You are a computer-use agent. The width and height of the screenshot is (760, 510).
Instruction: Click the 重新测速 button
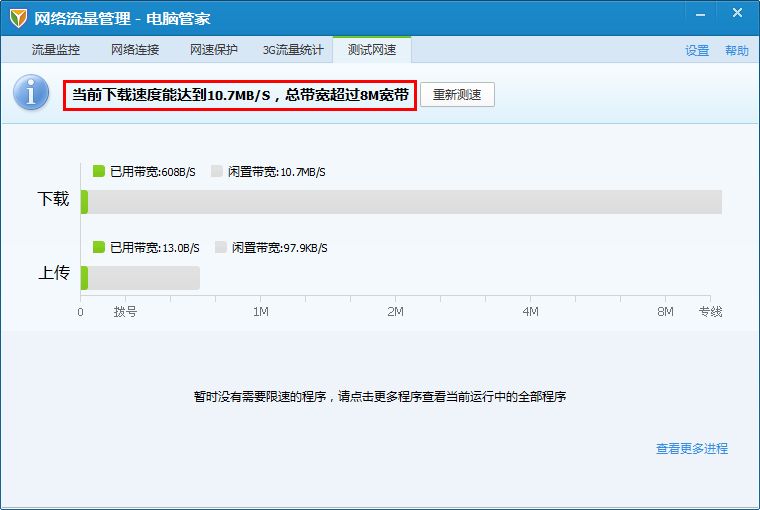(457, 95)
